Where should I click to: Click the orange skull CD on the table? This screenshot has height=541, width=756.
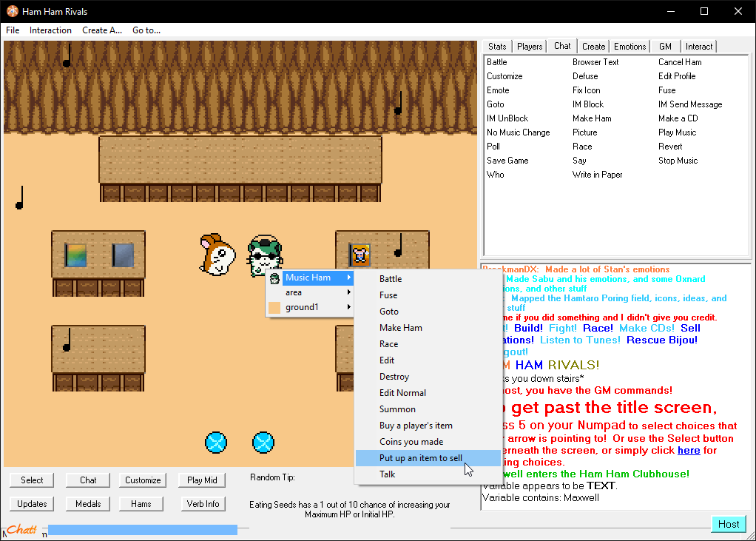coord(360,255)
